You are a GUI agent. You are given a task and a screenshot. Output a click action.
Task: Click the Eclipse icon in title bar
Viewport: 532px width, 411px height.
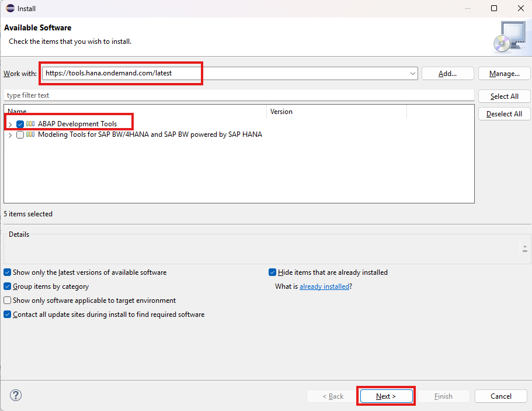pos(10,9)
